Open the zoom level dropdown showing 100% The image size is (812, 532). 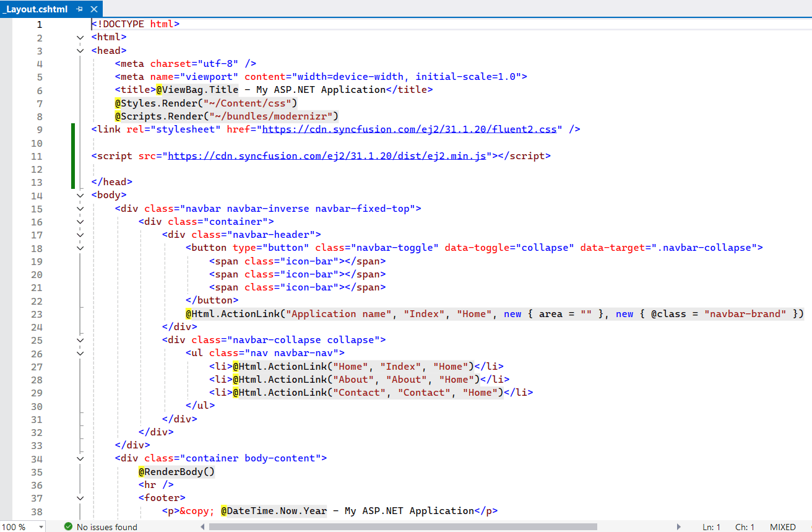pyautogui.click(x=39, y=526)
